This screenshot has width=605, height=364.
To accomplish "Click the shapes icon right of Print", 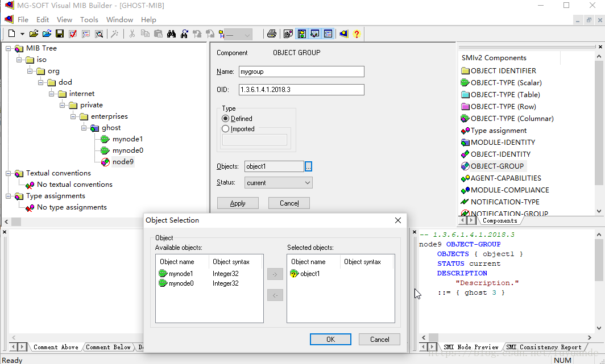I will coord(288,34).
